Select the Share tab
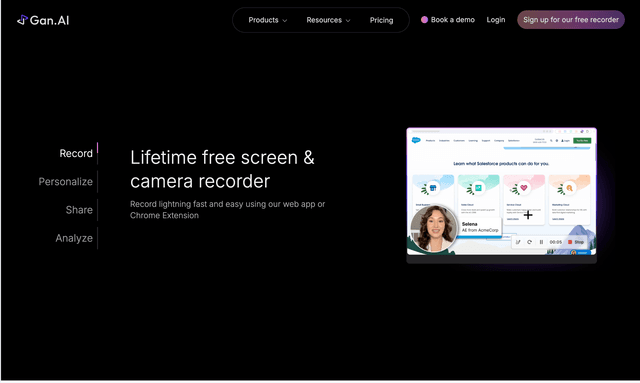Viewport: 640px width, 383px height. pyautogui.click(x=79, y=210)
